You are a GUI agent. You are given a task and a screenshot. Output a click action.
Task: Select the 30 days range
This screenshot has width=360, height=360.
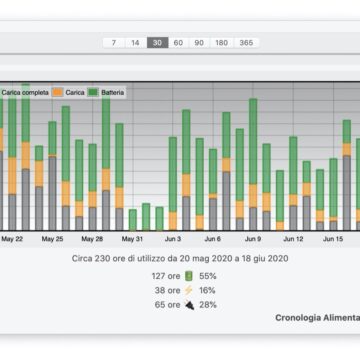click(x=157, y=43)
